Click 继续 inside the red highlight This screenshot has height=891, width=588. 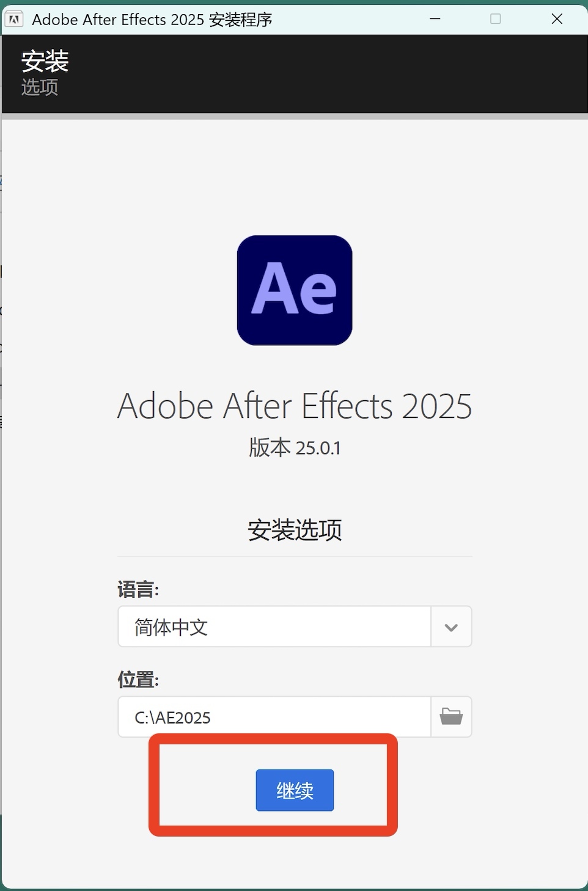(295, 790)
